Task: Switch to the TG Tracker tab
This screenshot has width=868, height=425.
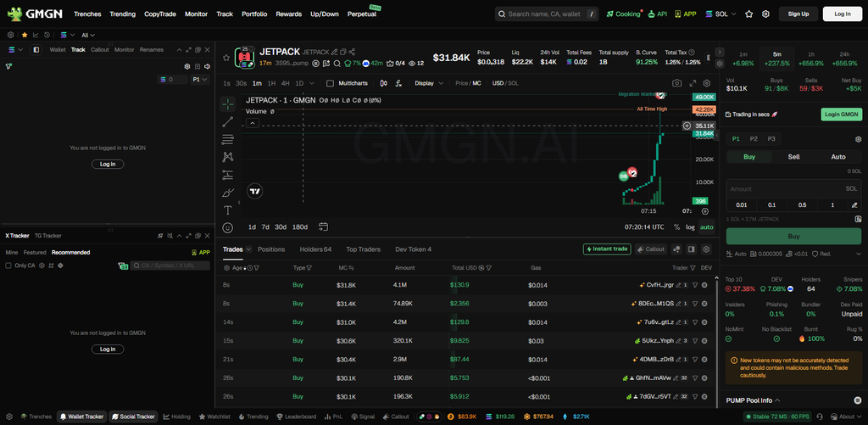Action: coord(47,236)
